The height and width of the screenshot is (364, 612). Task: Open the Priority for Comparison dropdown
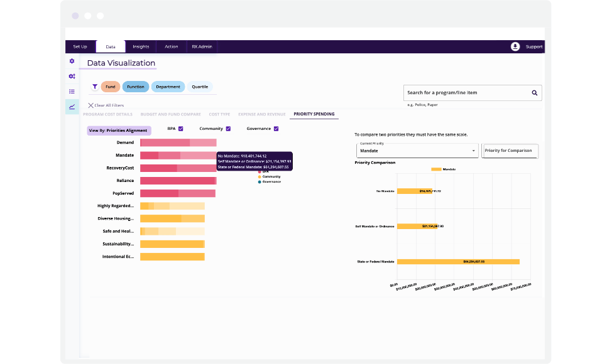pyautogui.click(x=509, y=151)
